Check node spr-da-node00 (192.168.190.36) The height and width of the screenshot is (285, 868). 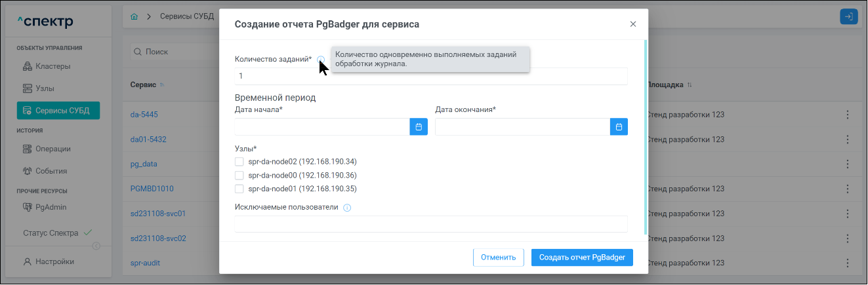(x=239, y=175)
